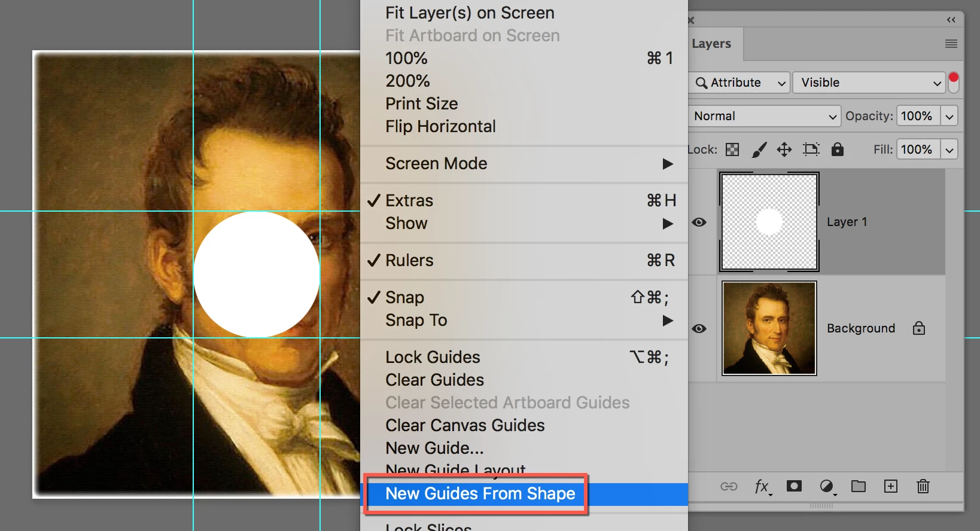The height and width of the screenshot is (531, 980).
Task: Toggle Rulers in menu
Action: pos(524,260)
